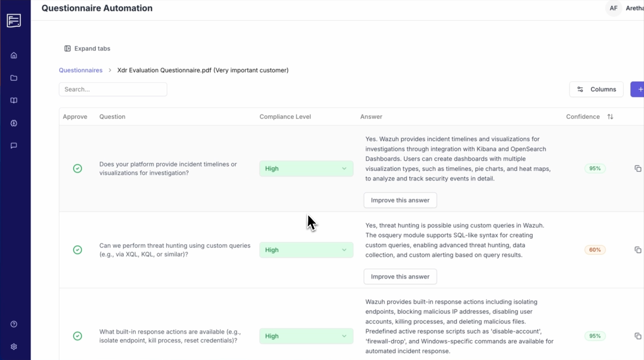The width and height of the screenshot is (644, 360).
Task: Expand compliance dropdown on response actions row
Action: point(306,336)
